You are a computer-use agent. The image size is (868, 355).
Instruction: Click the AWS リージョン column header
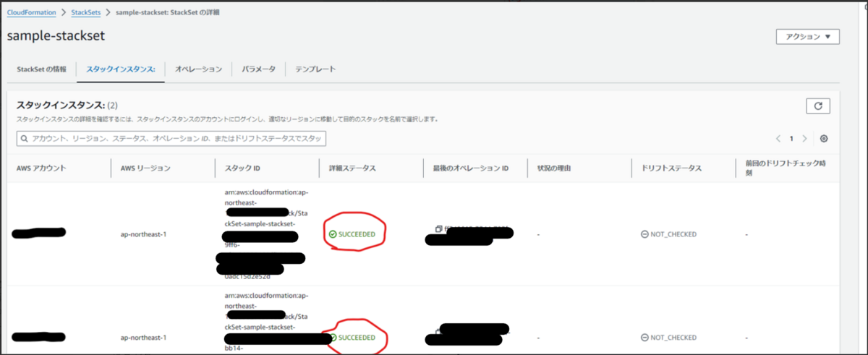point(145,168)
